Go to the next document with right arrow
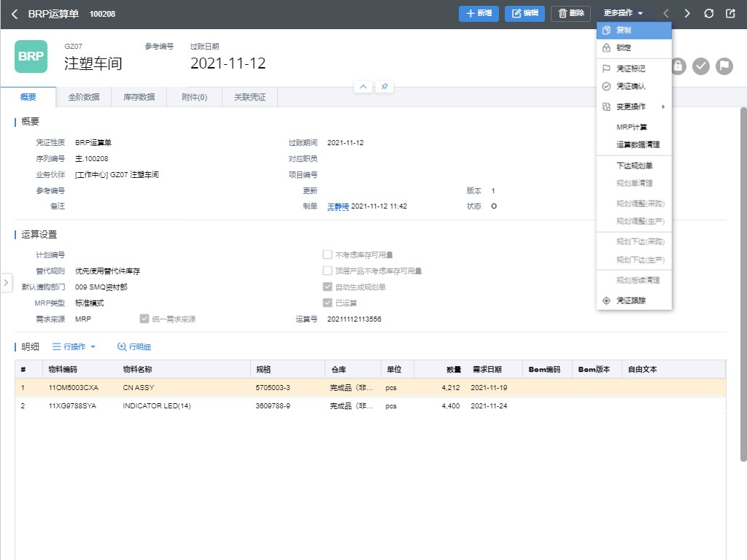 tap(687, 13)
